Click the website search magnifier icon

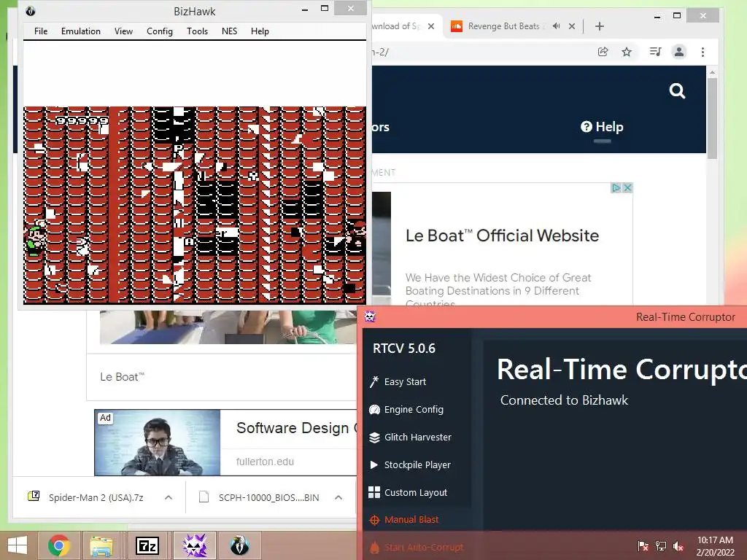(x=677, y=90)
